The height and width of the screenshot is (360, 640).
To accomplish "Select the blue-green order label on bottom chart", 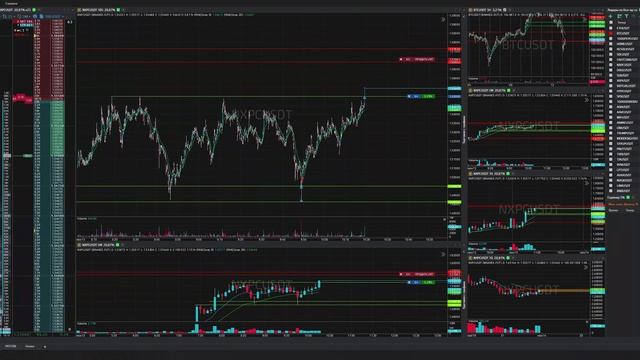I will [421, 282].
